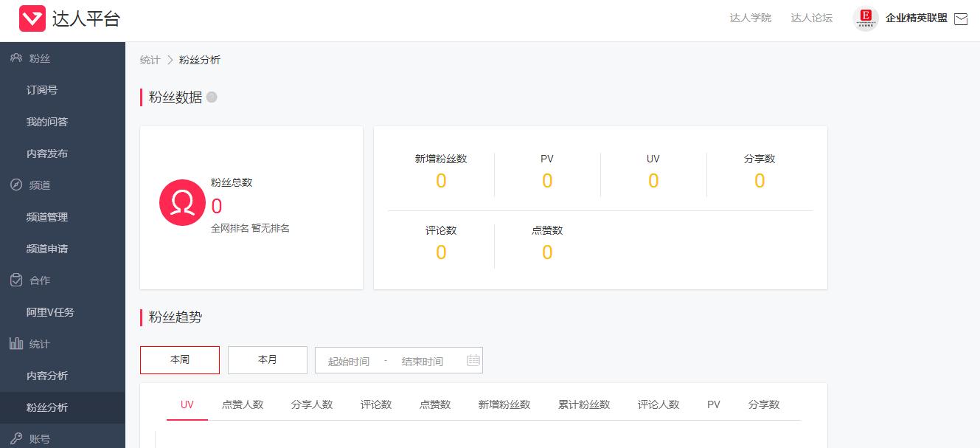Select the 本周 time filter button
Screen dimensions: 980x448
[x=179, y=360]
